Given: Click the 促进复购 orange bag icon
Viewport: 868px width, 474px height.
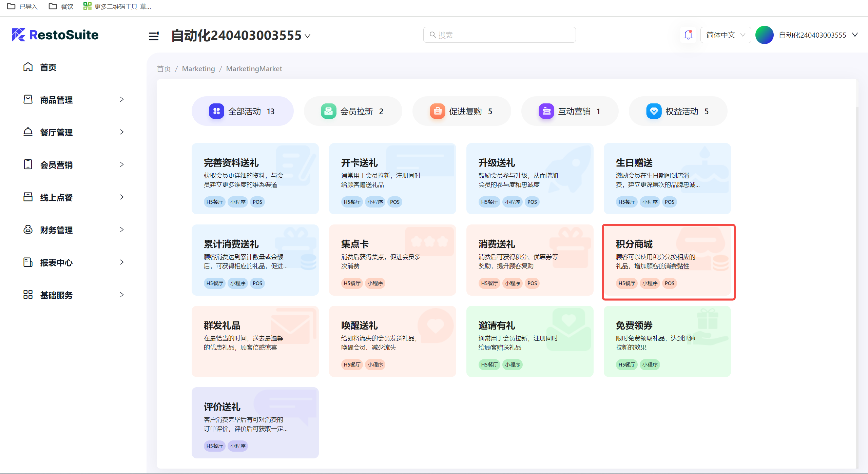Looking at the screenshot, I should pyautogui.click(x=438, y=111).
